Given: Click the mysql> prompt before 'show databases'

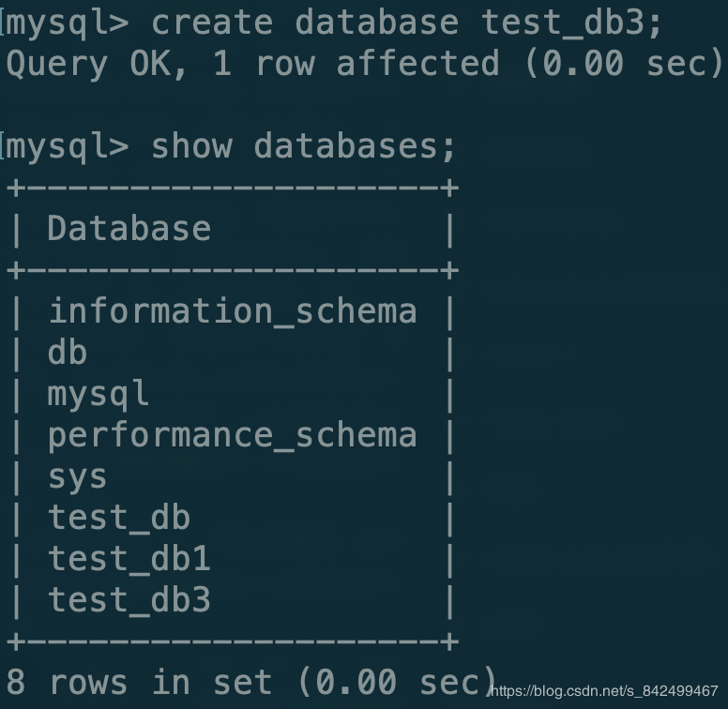Looking at the screenshot, I should 68,146.
